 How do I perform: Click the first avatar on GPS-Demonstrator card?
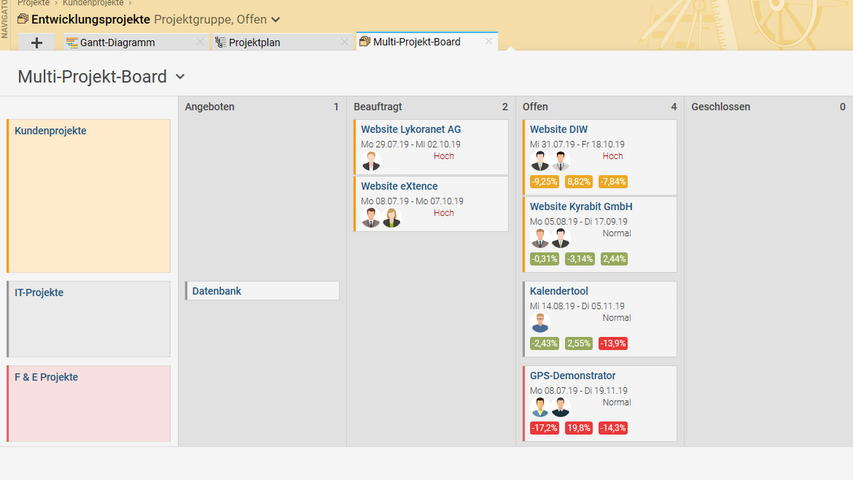[540, 407]
